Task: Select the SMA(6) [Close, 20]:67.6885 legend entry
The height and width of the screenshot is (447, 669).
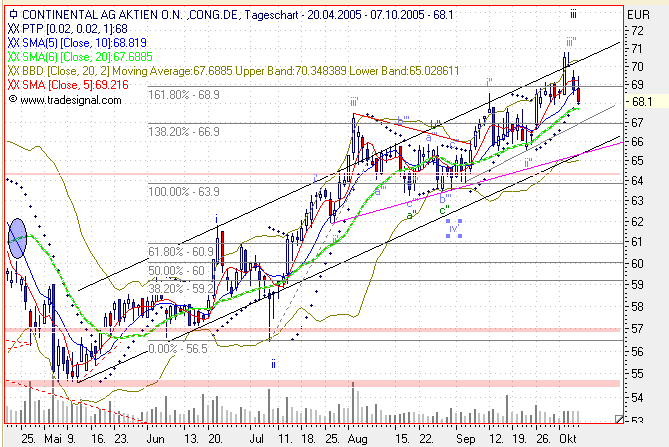Action: pyautogui.click(x=87, y=57)
